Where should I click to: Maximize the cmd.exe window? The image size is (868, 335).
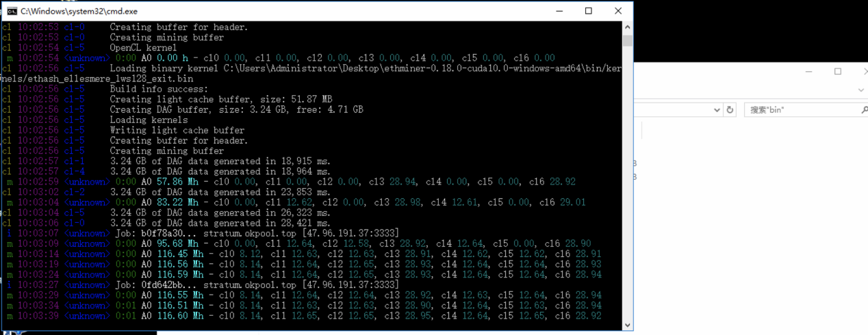point(589,11)
